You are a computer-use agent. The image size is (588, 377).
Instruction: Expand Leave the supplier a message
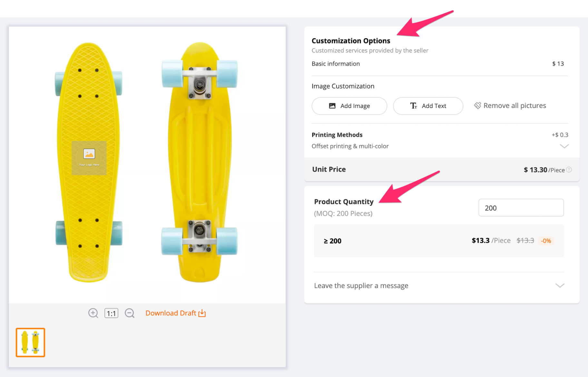click(x=560, y=285)
